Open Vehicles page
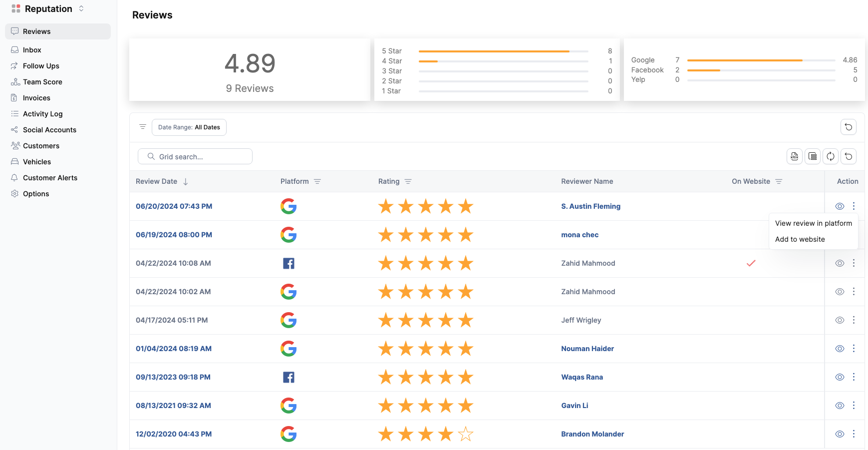This screenshot has width=868, height=450. pyautogui.click(x=37, y=162)
